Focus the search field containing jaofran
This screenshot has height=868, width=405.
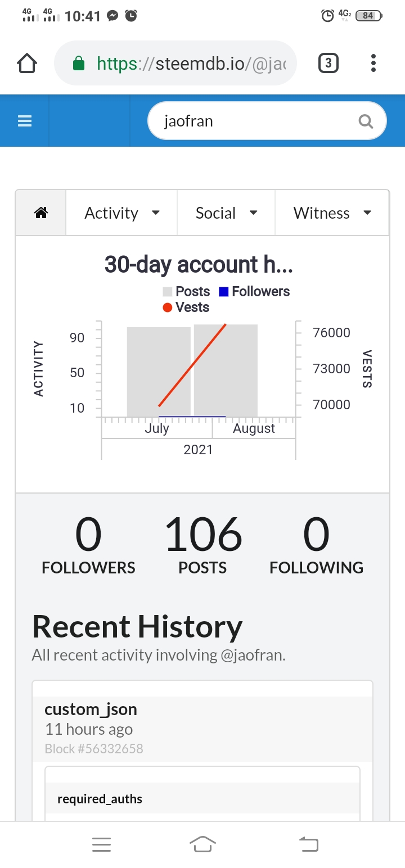[253, 121]
